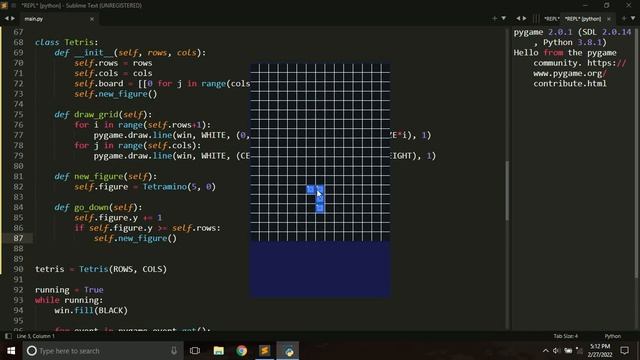Click 'tetris = Tetris(ROWS, COLS)' line
Screen dimensions: 640x360
(101, 269)
